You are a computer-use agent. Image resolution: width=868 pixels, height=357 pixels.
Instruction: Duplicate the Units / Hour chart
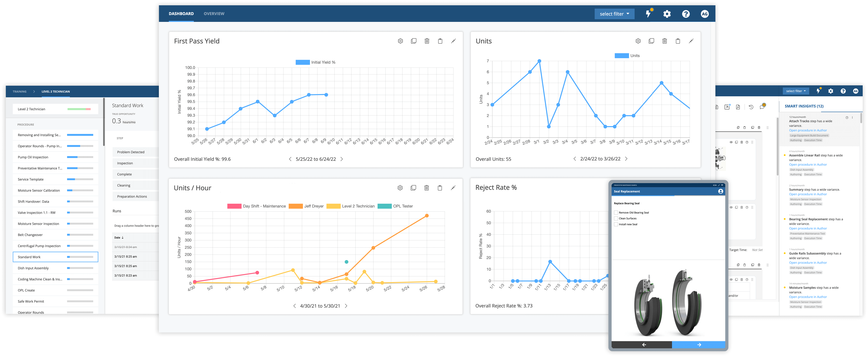[x=413, y=188]
